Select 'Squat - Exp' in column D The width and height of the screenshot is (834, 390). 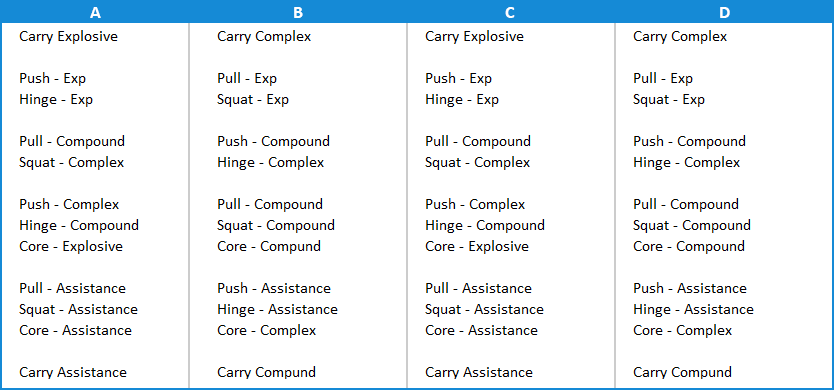669,99
